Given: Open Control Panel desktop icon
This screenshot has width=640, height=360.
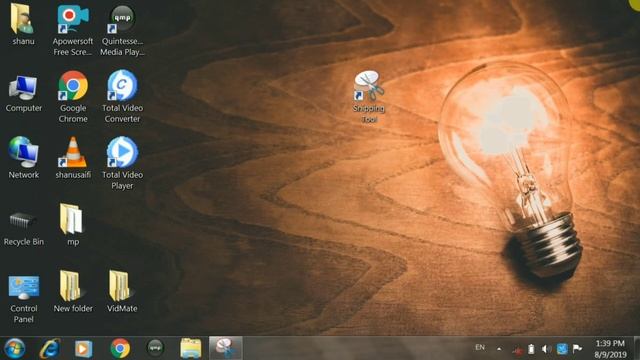Looking at the screenshot, I should (23, 299).
